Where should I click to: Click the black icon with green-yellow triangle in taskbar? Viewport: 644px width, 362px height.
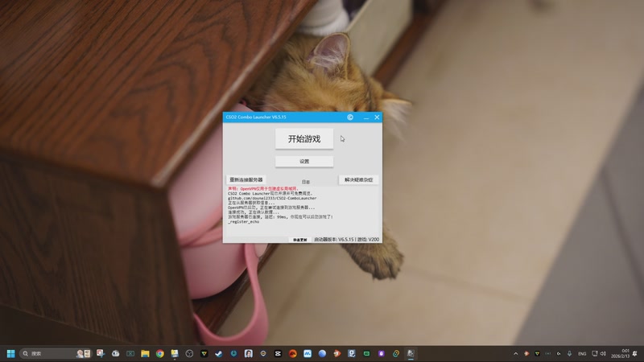[204, 353]
